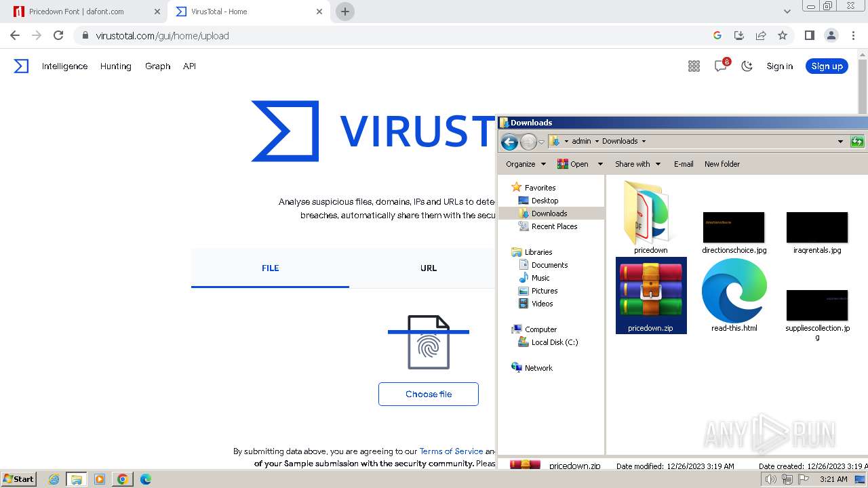The height and width of the screenshot is (488, 868).
Task: Open the API menu item
Action: (x=189, y=66)
